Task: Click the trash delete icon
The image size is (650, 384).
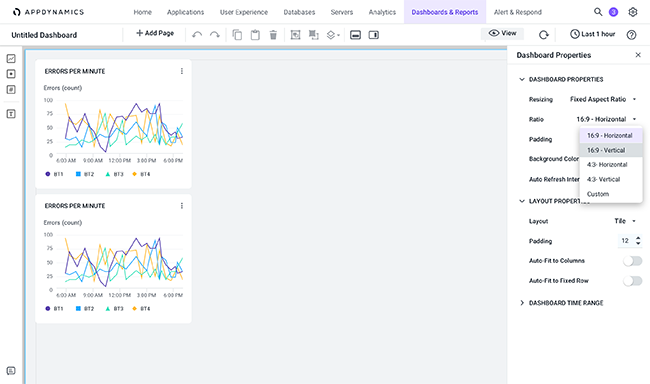Action: point(273,35)
